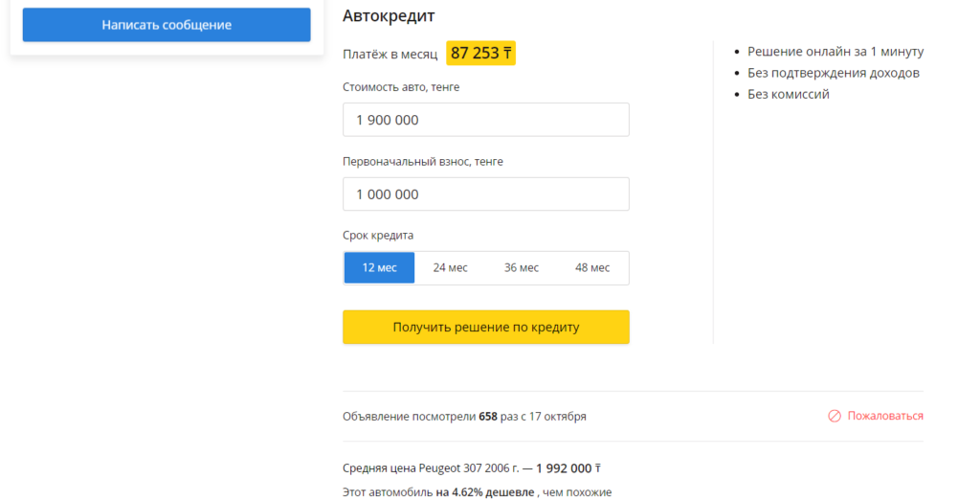Switch loan term to 36 мес
This screenshot has width=980, height=501.
pyautogui.click(x=522, y=268)
